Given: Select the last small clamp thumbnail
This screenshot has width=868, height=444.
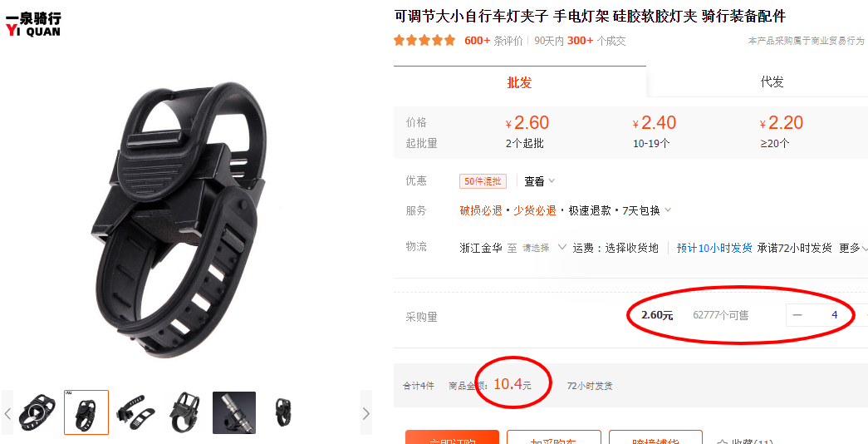Looking at the screenshot, I should [x=283, y=413].
